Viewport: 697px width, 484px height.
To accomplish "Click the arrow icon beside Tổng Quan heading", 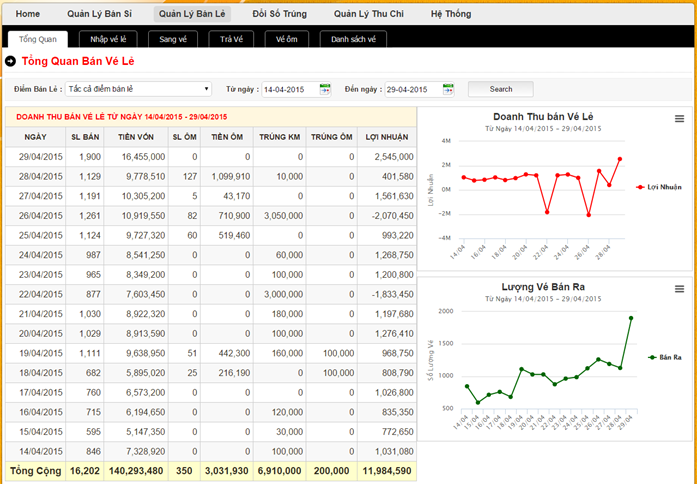I will [10, 62].
